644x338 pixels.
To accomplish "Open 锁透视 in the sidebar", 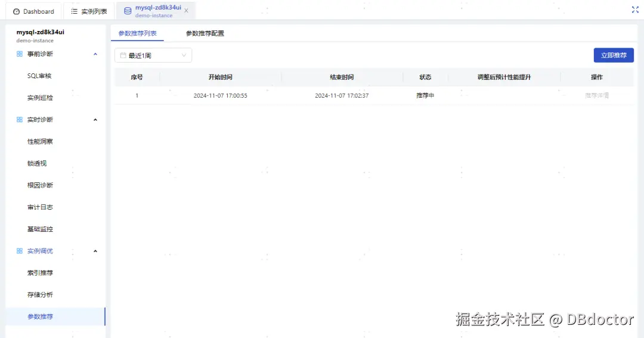I will [37, 163].
